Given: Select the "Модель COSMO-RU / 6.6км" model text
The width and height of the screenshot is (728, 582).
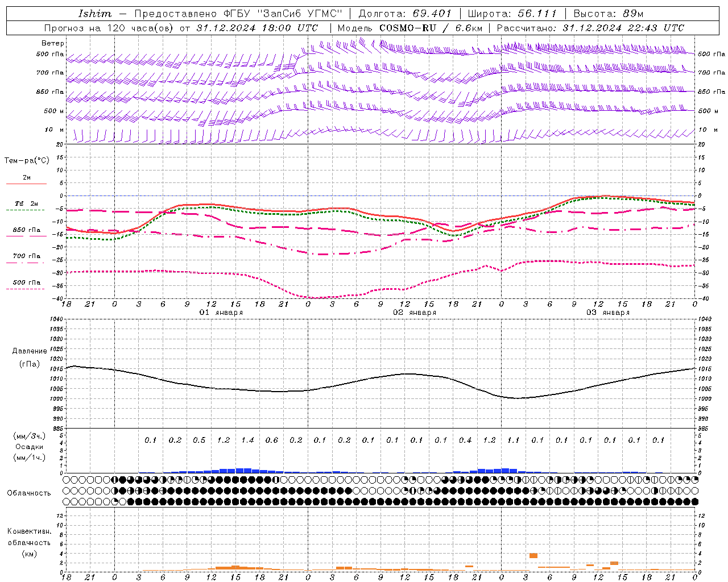Looking at the screenshot, I should (x=410, y=28).
